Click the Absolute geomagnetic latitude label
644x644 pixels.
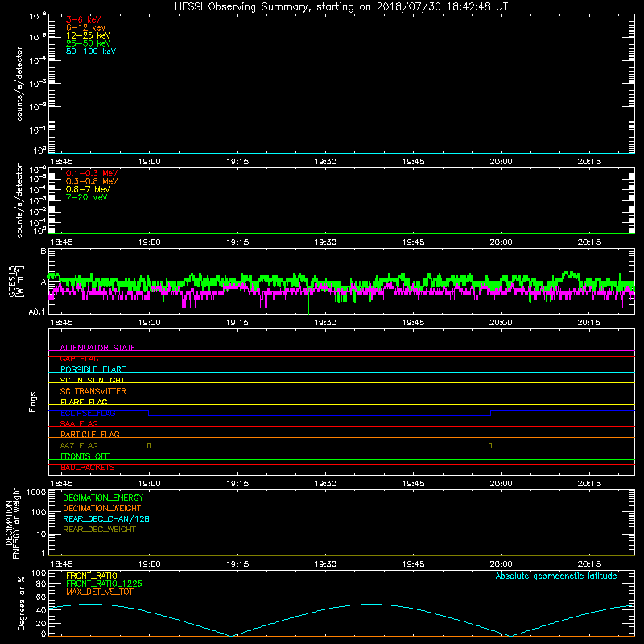point(556,576)
